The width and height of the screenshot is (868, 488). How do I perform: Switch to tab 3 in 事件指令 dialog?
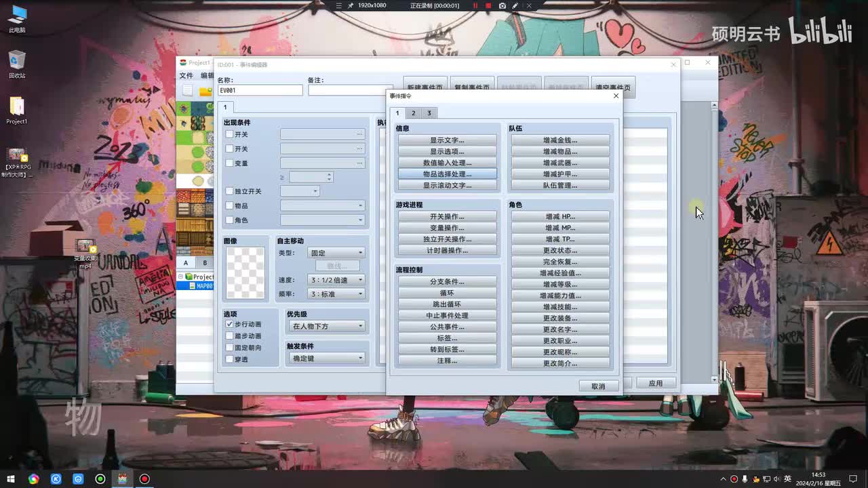pos(429,113)
